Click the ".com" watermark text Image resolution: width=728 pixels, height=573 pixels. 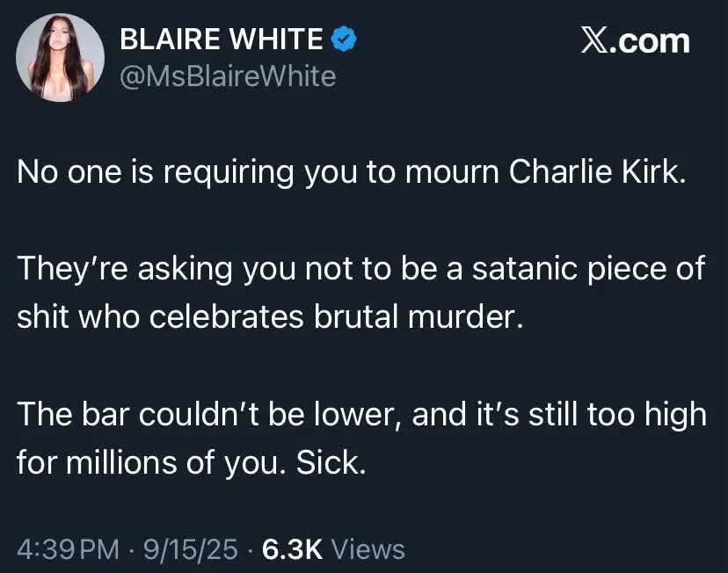653,40
